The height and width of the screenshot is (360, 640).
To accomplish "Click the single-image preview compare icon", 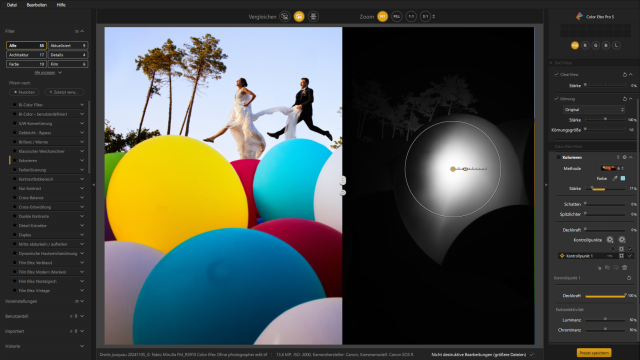I will click(x=285, y=17).
